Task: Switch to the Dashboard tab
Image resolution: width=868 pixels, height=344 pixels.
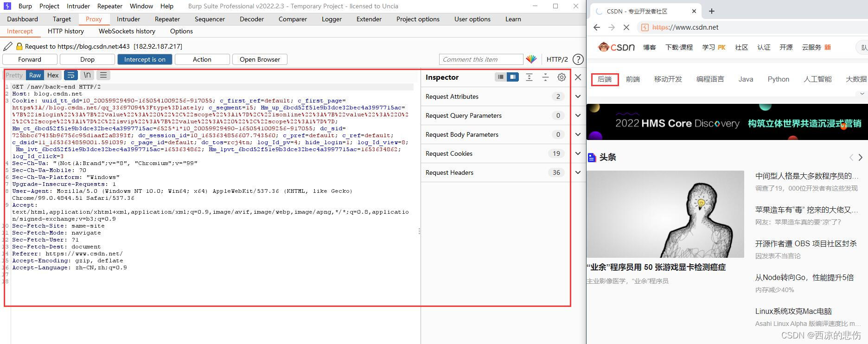Action: click(x=23, y=19)
